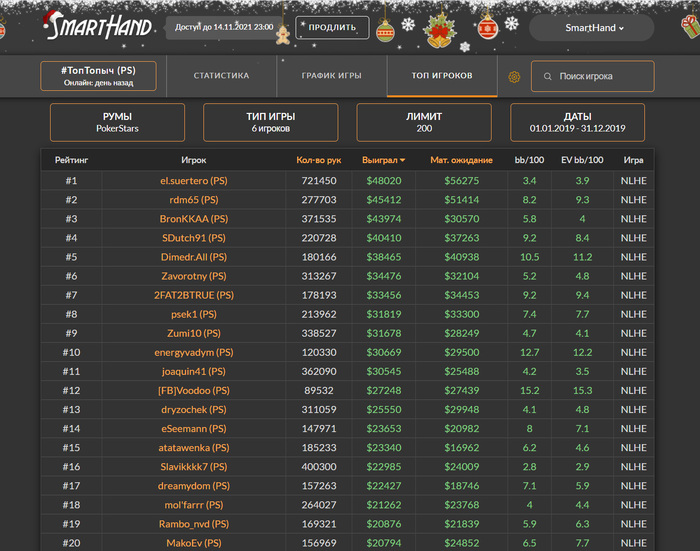Switch to the Статистика tab
This screenshot has height=551, width=700.
(221, 76)
